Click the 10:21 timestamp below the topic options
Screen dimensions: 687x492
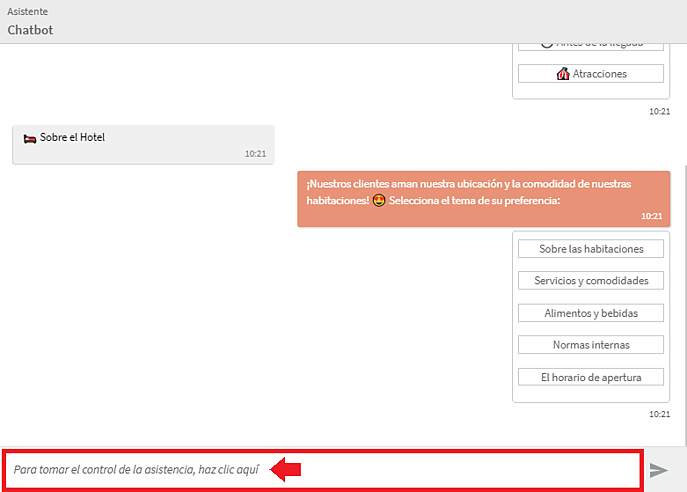(659, 414)
